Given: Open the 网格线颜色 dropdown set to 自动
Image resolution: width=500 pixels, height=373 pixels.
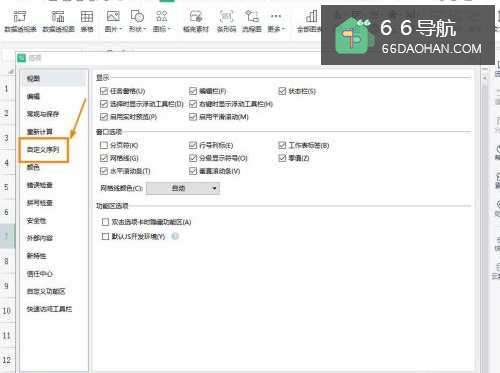Looking at the screenshot, I should pyautogui.click(x=183, y=188).
